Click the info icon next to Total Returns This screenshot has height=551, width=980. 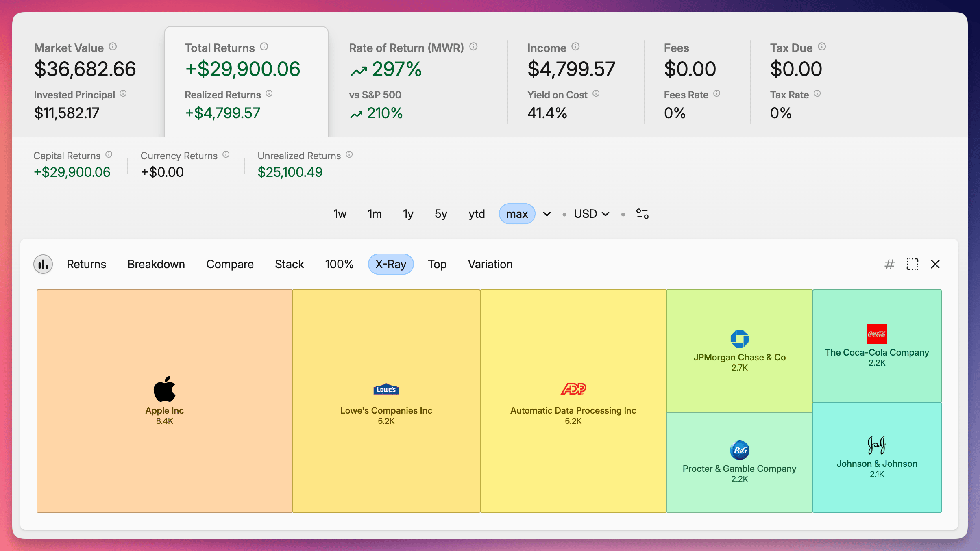tap(264, 47)
